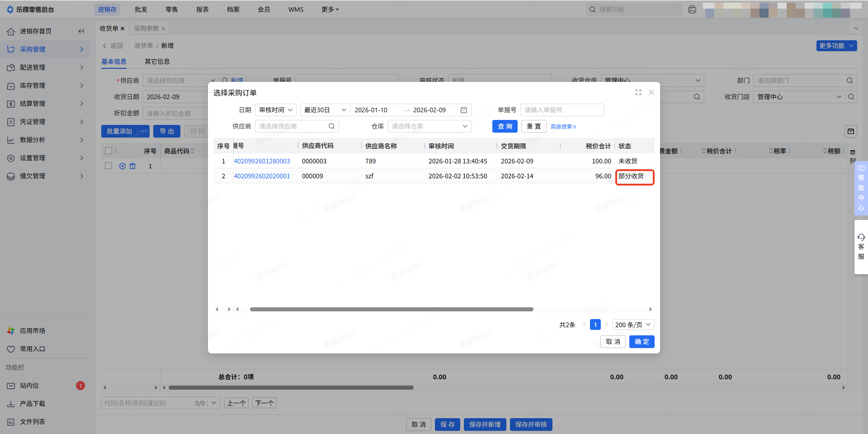868x434 pixels.
Task: Click 取消 in the dialog
Action: (x=613, y=342)
